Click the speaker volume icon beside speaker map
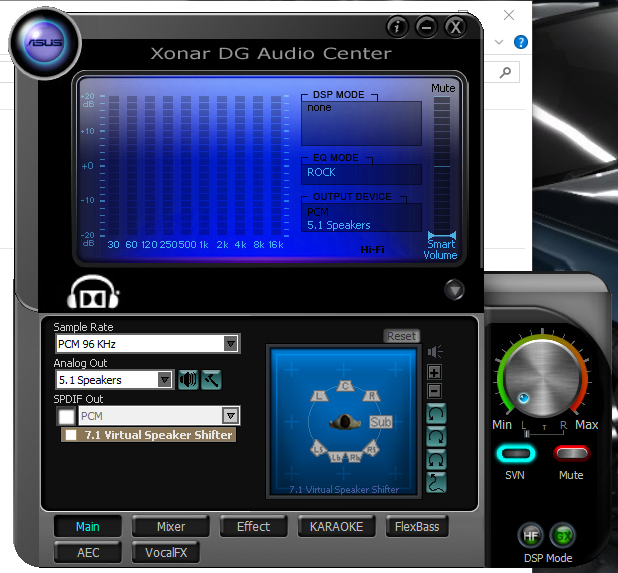 point(435,352)
